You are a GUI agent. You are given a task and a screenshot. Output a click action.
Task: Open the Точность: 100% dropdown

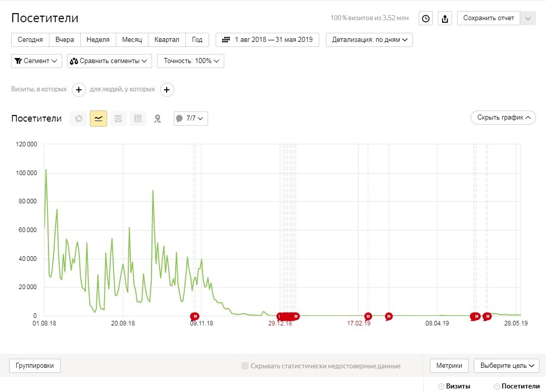(190, 61)
